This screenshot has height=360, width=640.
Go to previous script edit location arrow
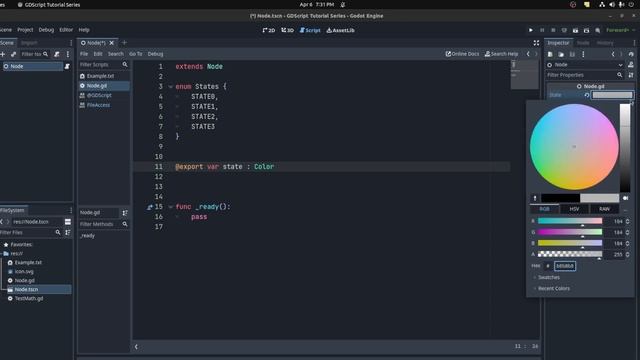528,54
